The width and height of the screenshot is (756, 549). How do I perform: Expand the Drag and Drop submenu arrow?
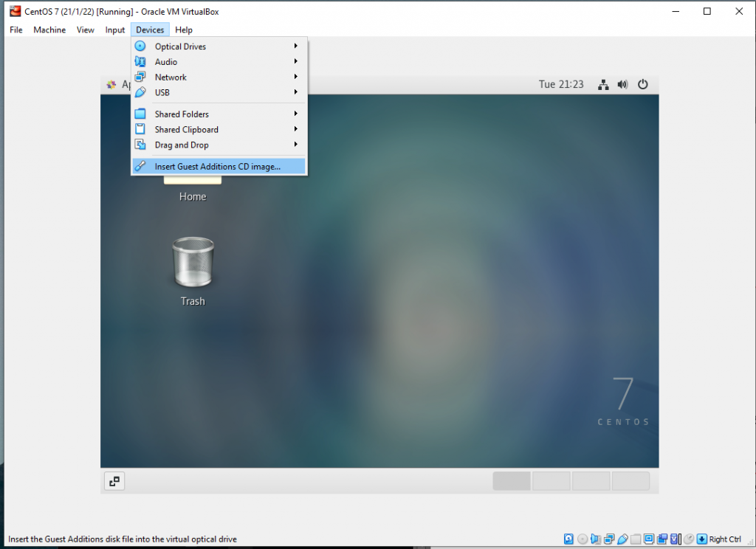pyautogui.click(x=295, y=145)
